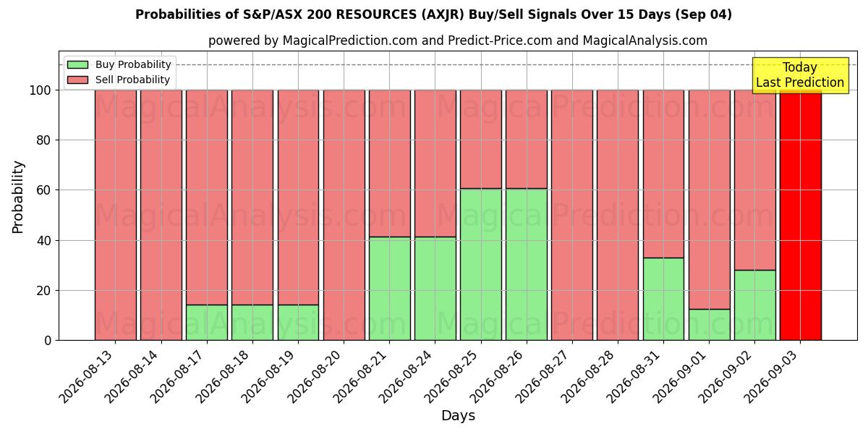Click the green buy segment for 2026-08-25

(480, 264)
